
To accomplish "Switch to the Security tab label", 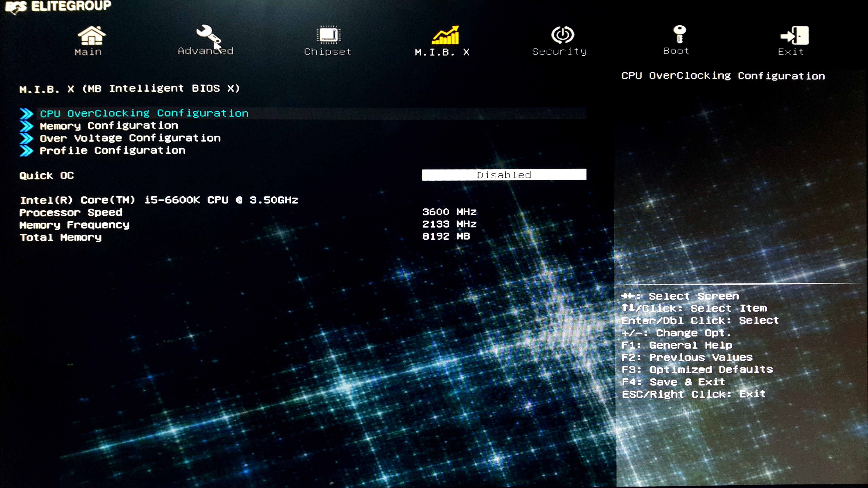I will click(x=559, y=52).
